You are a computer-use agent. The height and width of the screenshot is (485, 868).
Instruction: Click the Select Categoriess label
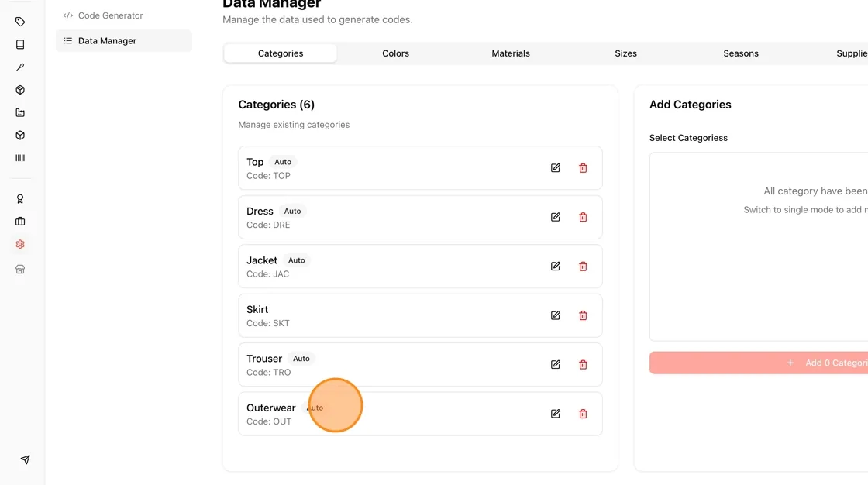pos(689,138)
